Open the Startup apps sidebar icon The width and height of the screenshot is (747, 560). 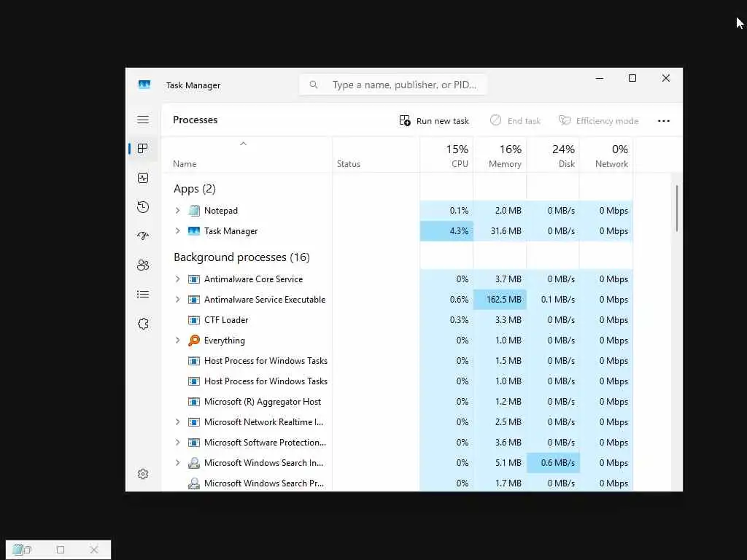click(x=143, y=236)
